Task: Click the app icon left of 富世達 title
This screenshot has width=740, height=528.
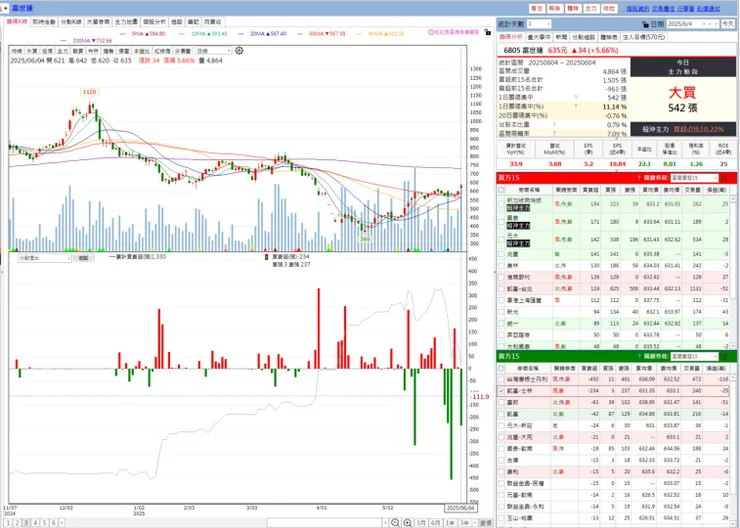Action: pos(4,8)
